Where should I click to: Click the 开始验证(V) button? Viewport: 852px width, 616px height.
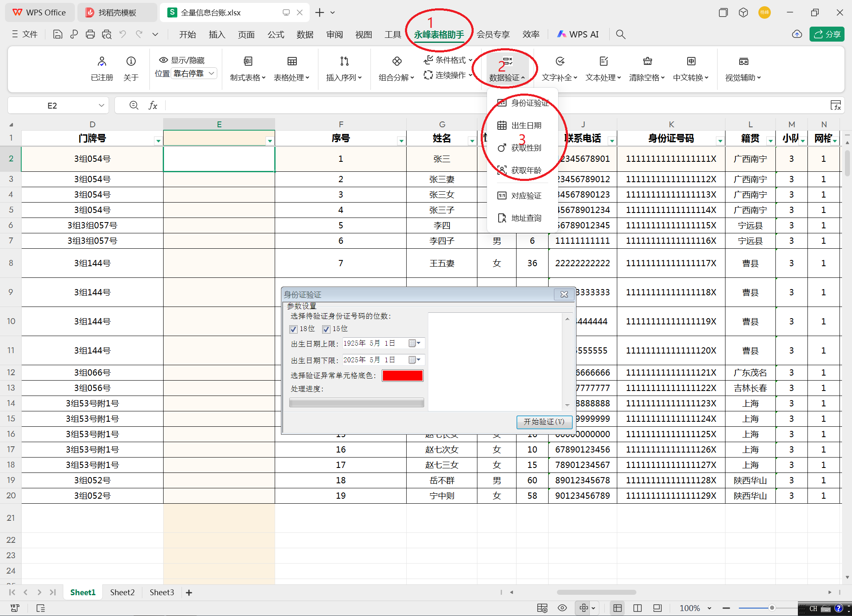[x=544, y=422]
